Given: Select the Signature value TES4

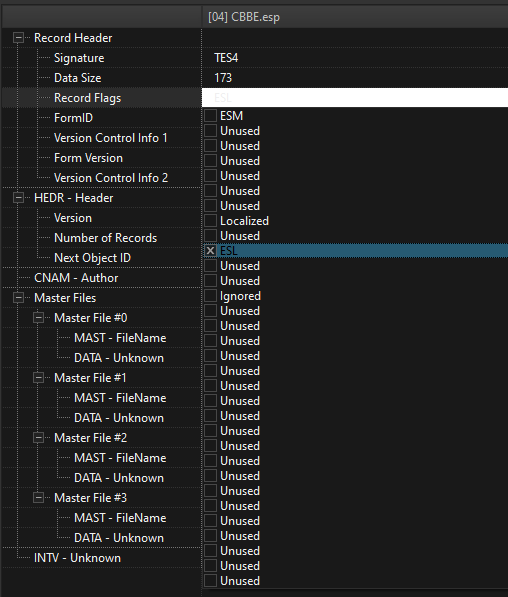Looking at the screenshot, I should tap(226, 58).
